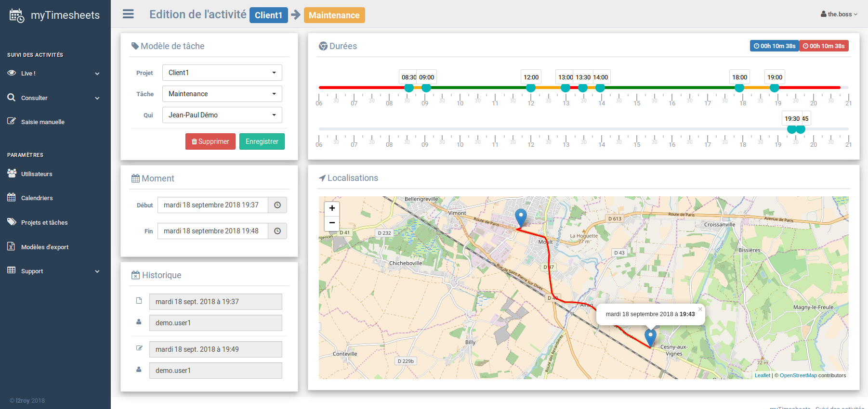Select the 12:00 handle on the timeline

pyautogui.click(x=531, y=88)
